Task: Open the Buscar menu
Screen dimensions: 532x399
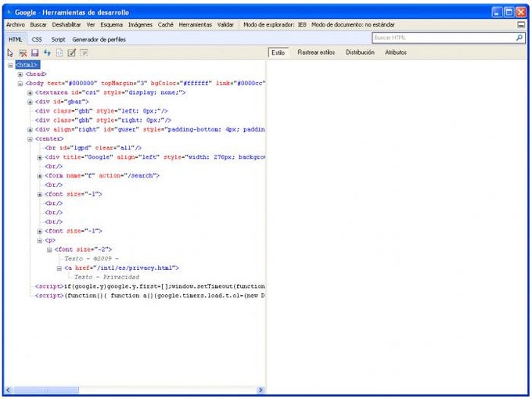Action: pos(38,25)
